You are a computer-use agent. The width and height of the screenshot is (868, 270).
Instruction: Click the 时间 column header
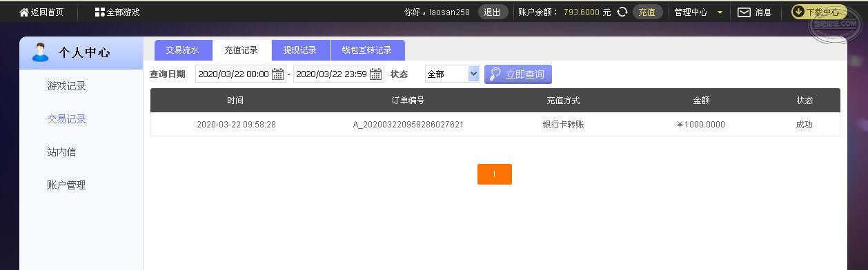coord(235,101)
